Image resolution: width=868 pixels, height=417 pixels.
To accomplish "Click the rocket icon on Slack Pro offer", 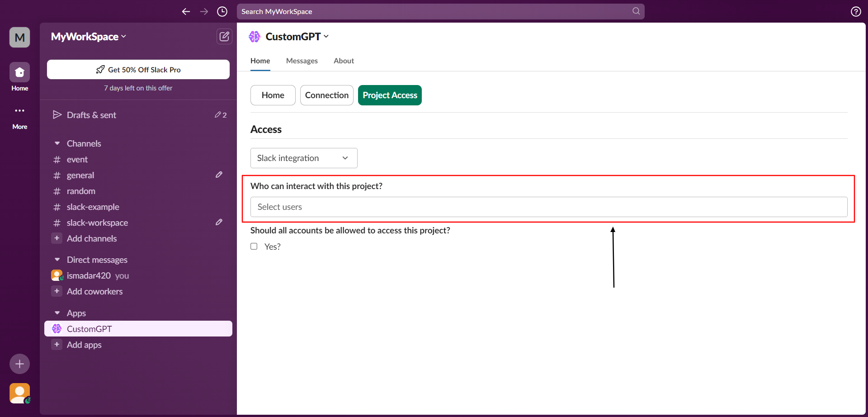I will (100, 70).
